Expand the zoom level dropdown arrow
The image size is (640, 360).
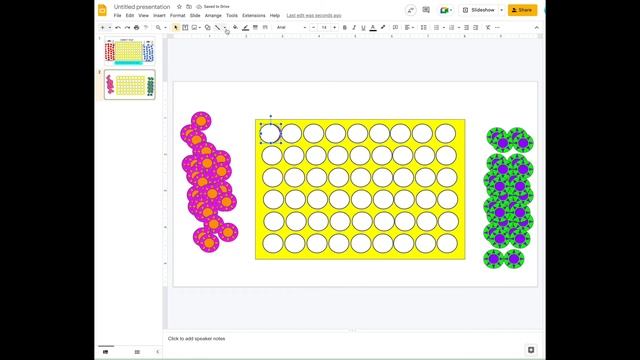tap(165, 27)
